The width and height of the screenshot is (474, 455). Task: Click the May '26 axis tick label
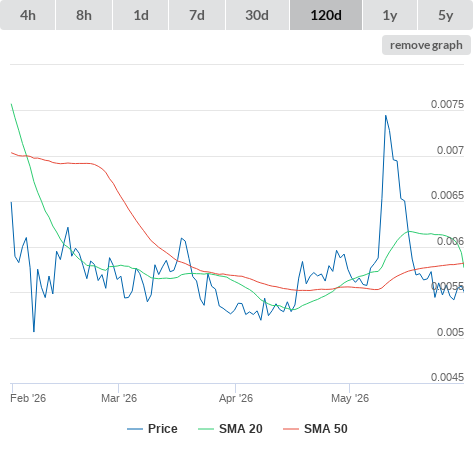coord(350,398)
